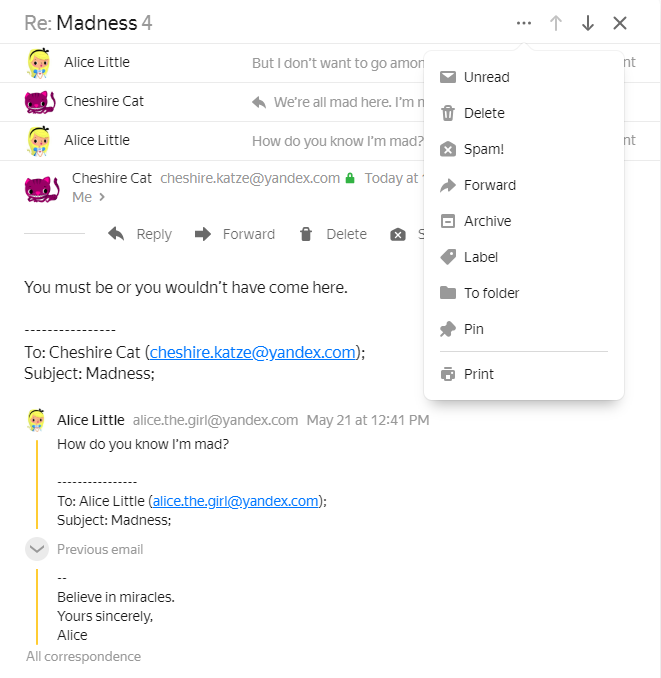Click the trash Delete icon in toolbar
Image resolution: width=661 pixels, height=678 pixels.
tap(306, 234)
